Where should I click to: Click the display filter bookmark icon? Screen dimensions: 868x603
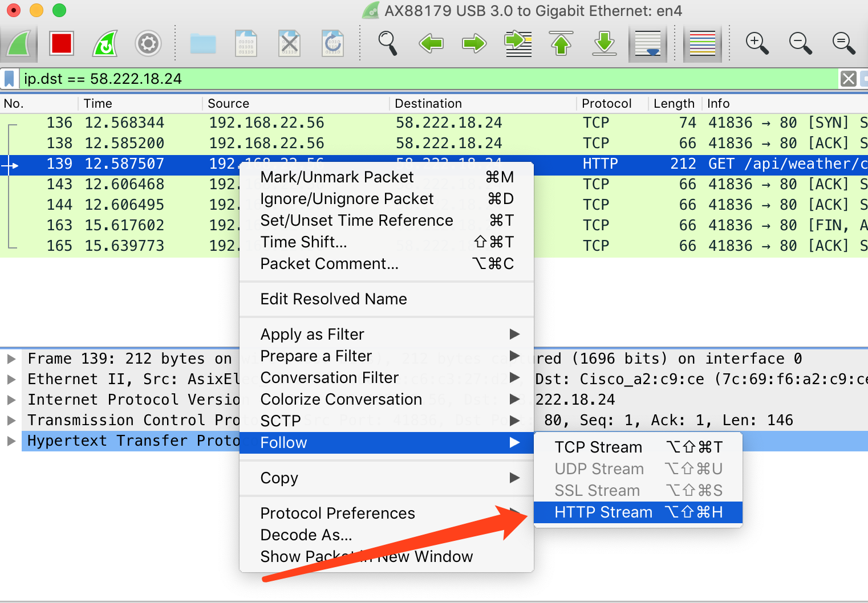(x=9, y=79)
